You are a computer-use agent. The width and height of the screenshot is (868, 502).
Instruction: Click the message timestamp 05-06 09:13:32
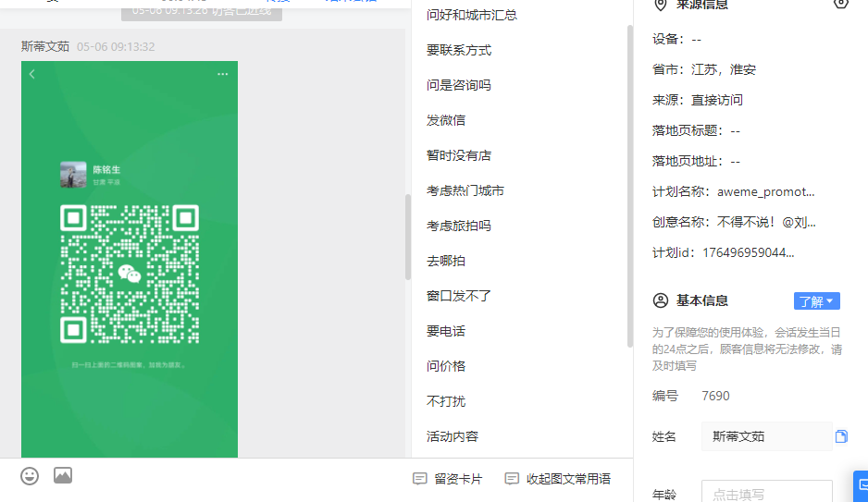[x=116, y=47]
